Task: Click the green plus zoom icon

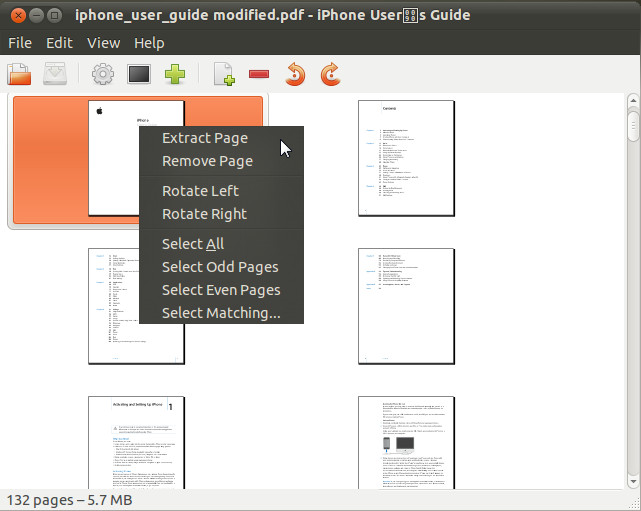Action: pyautogui.click(x=175, y=74)
